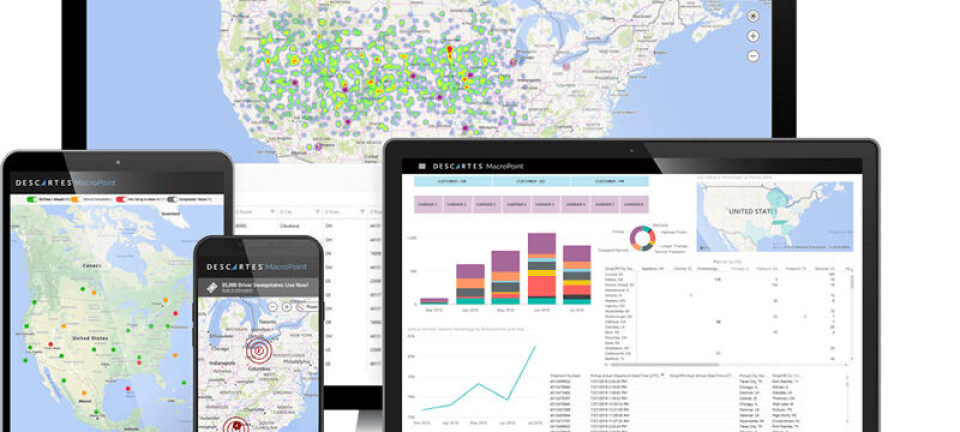This screenshot has height=432, width=960.
Task: Click the zoom in button on the heat map
Action: [x=753, y=36]
